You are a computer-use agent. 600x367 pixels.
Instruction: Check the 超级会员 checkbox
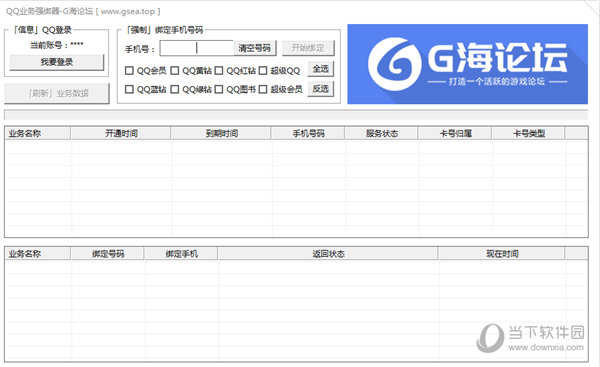263,89
